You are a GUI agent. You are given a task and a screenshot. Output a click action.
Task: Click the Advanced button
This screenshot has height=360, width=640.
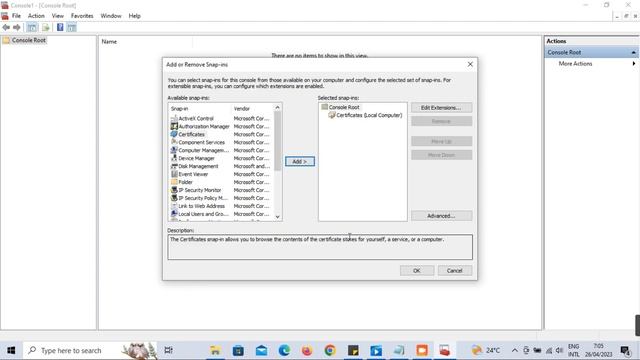[441, 216]
